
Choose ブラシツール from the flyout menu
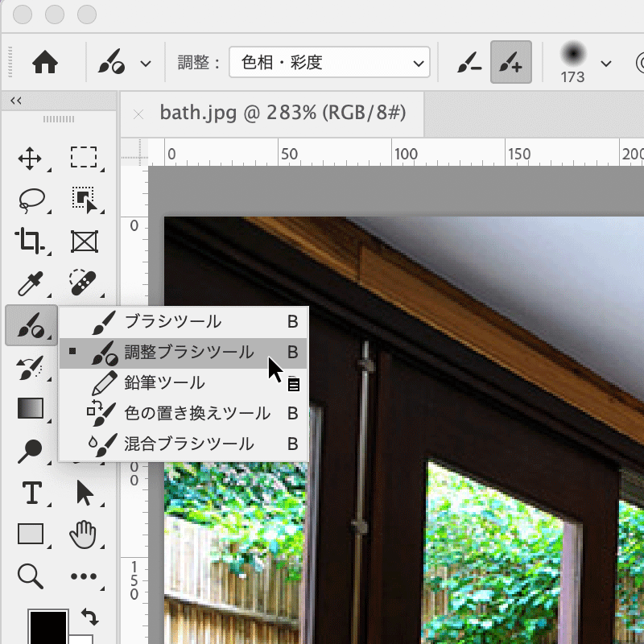point(184,321)
